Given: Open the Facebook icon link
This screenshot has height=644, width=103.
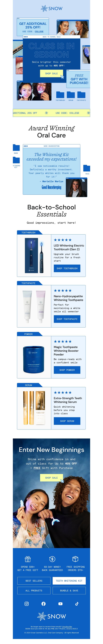Looking at the screenshot, I should tap(43, 604).
